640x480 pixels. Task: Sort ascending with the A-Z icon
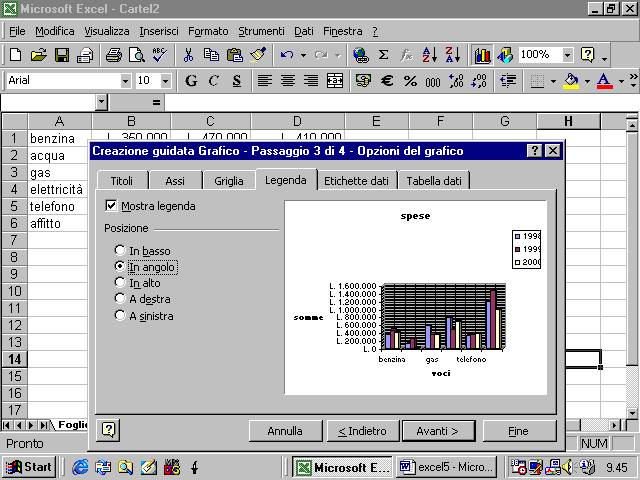click(430, 55)
